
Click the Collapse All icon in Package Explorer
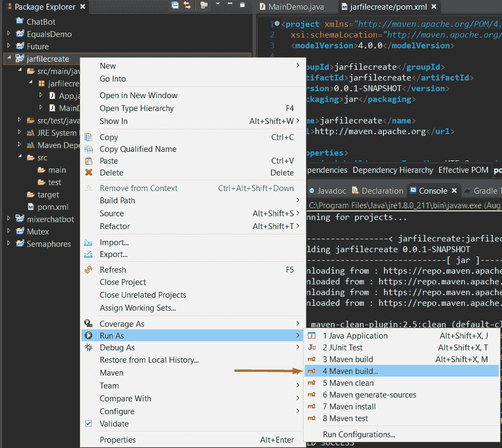175,5
